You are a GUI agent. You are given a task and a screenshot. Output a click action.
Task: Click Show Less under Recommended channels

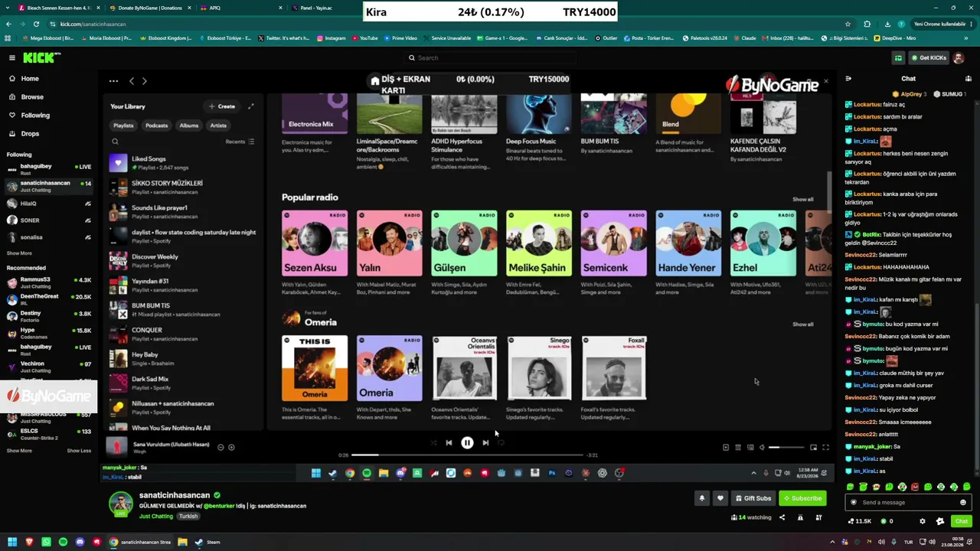(x=79, y=451)
